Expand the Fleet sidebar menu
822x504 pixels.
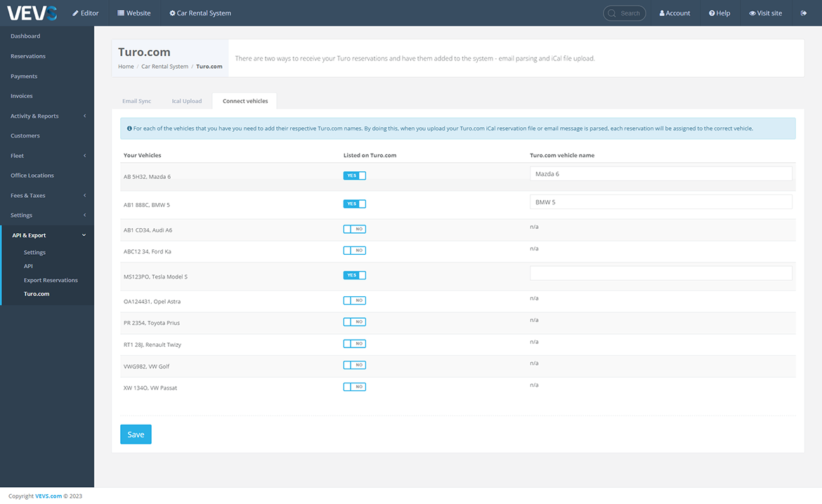[x=47, y=156]
